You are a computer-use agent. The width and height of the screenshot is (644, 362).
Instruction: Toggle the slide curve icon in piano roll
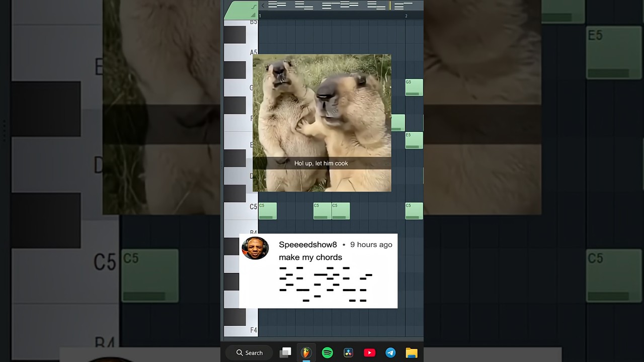click(x=253, y=7)
